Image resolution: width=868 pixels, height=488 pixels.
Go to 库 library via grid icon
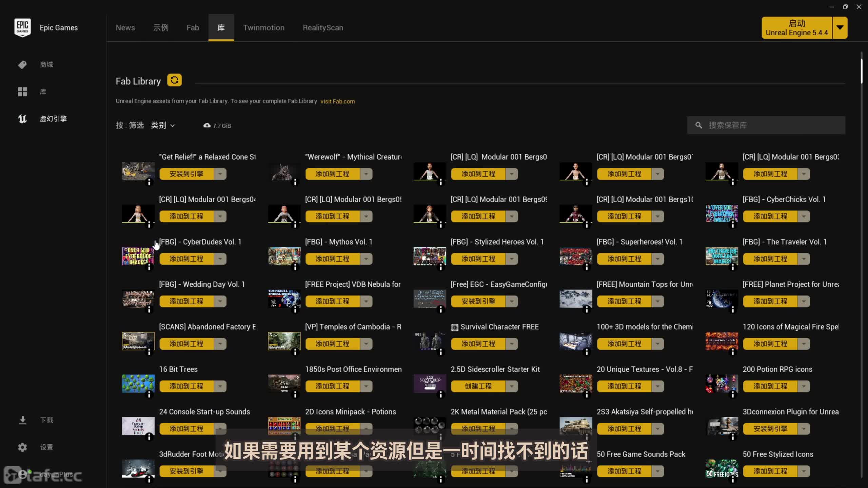(22, 91)
